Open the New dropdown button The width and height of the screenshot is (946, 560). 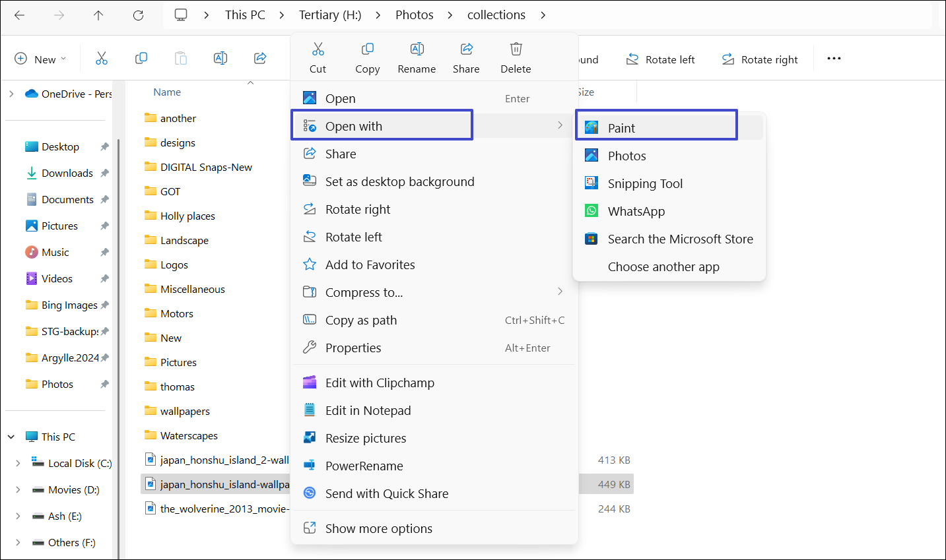[x=40, y=59]
